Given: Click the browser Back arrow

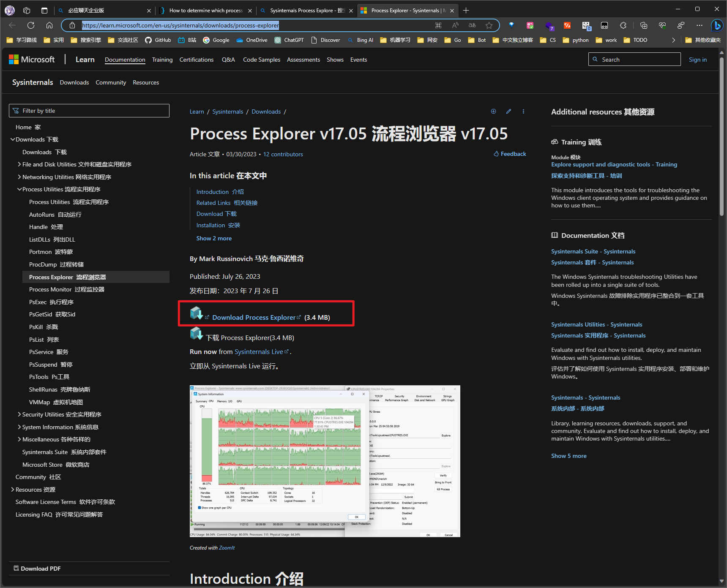Looking at the screenshot, I should coord(12,25).
